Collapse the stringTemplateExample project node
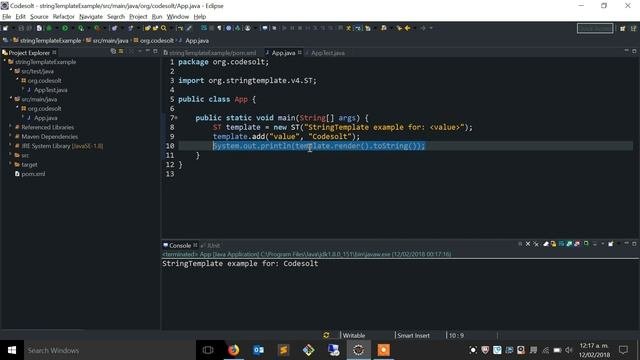This screenshot has height=360, width=640. [x=5, y=61]
